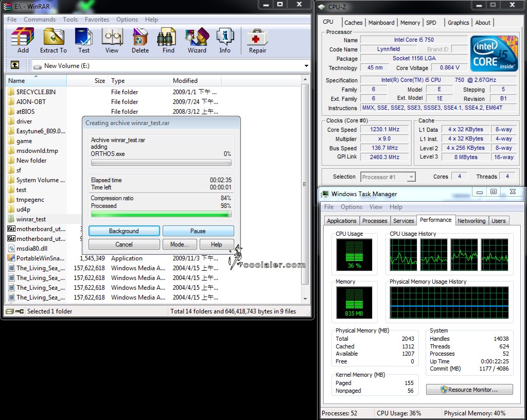Expand the New Volume (E:) path dropdown
The width and height of the screenshot is (527, 420).
tap(306, 66)
